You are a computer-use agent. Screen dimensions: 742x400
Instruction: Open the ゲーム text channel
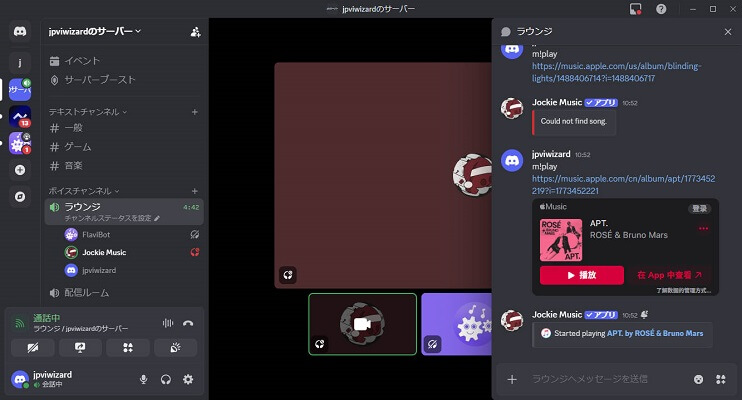124,147
